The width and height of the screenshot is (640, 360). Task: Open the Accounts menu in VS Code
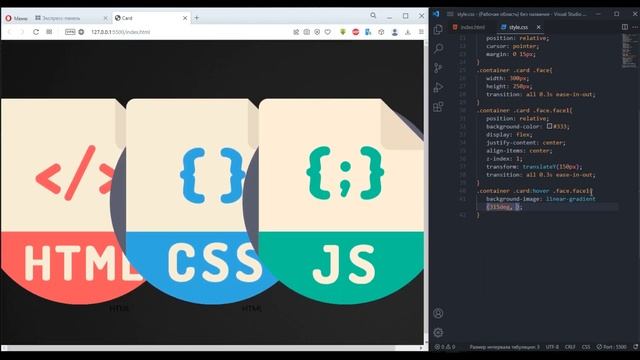pyautogui.click(x=438, y=313)
